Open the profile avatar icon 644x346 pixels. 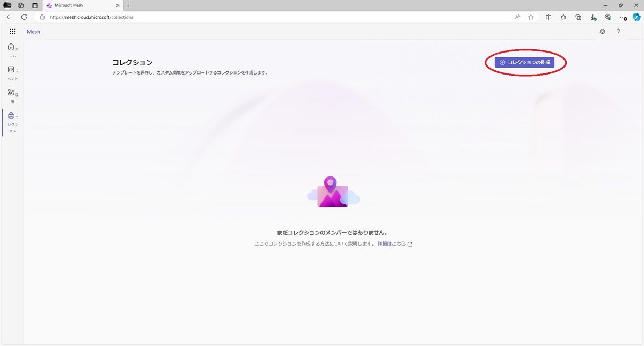pyautogui.click(x=8, y=5)
